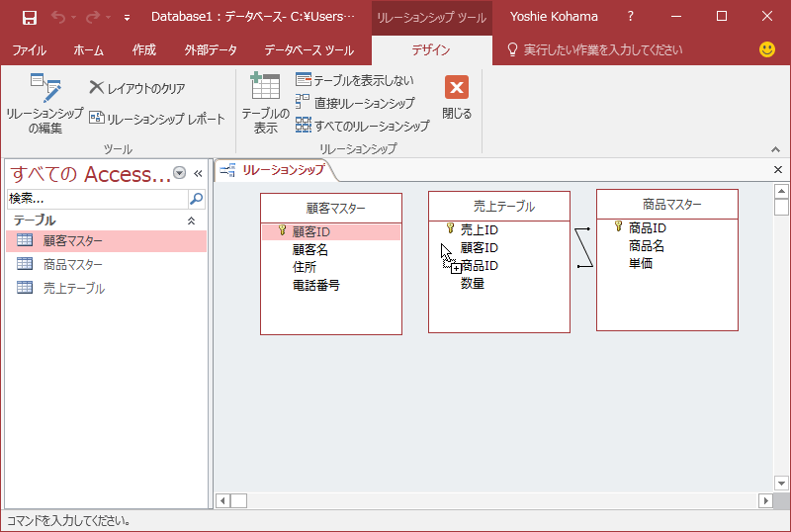Viewport: 791px width, 532px height.
Task: Select 顧客ID field in 顧客マスター
Action: [331, 232]
